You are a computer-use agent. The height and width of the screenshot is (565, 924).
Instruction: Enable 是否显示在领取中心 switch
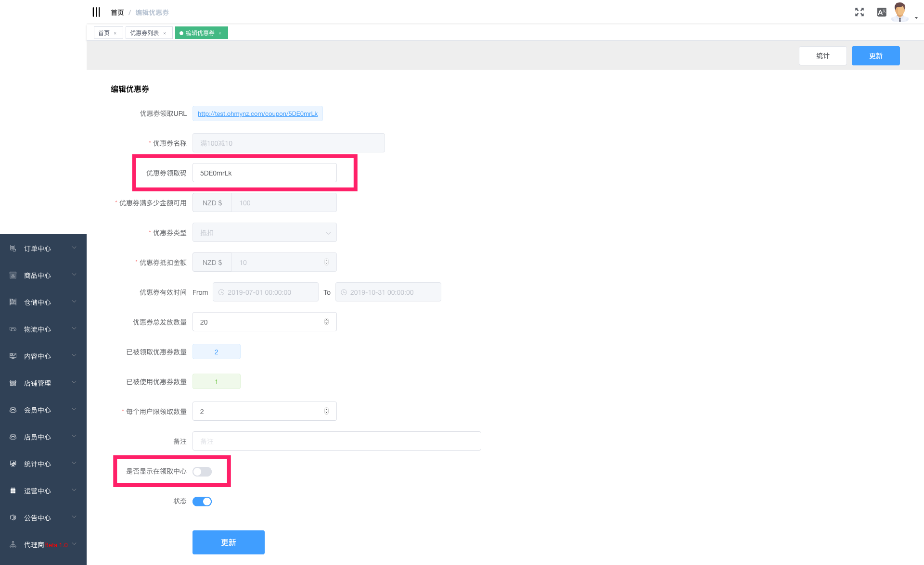[x=202, y=472]
